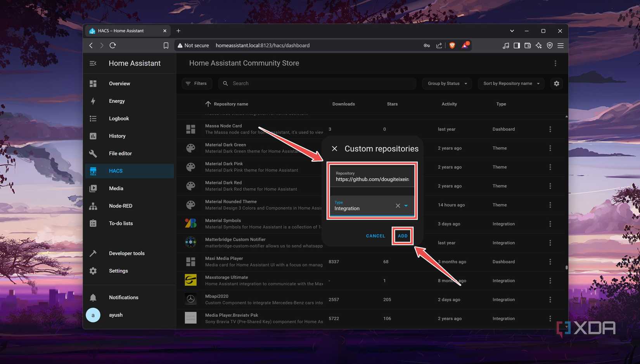The image size is (640, 364).
Task: Open the Type dropdown in the dialog
Action: 406,205
